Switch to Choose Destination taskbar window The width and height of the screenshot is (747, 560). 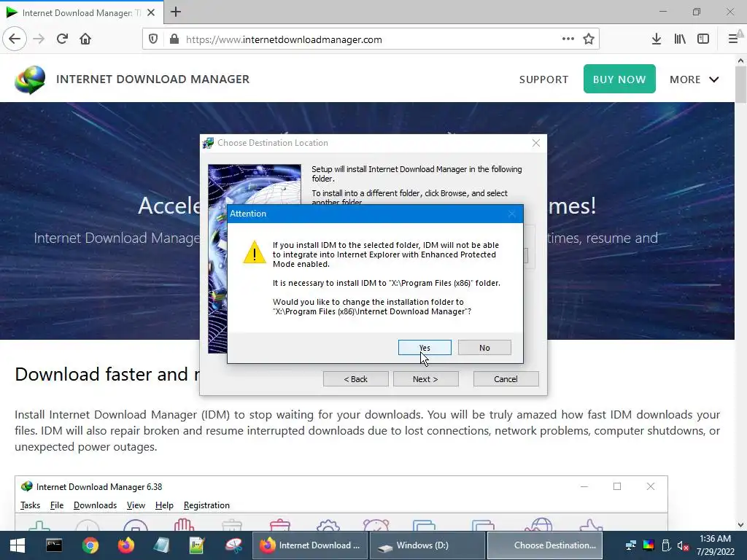pyautogui.click(x=545, y=545)
